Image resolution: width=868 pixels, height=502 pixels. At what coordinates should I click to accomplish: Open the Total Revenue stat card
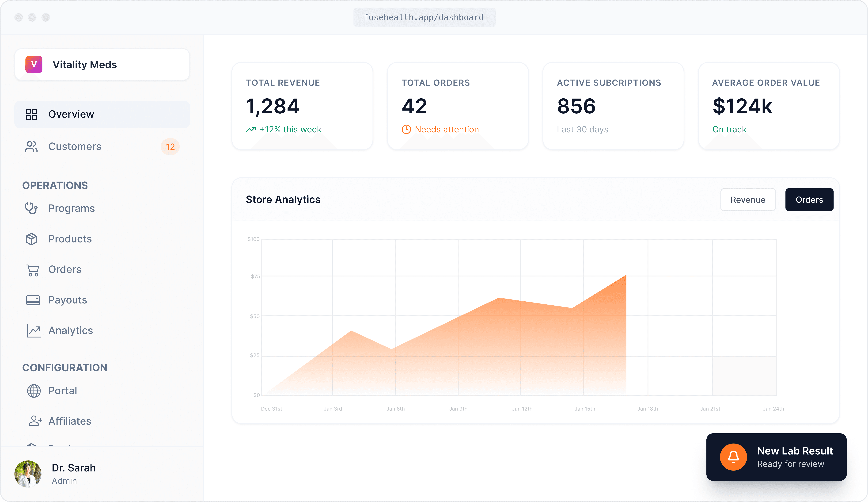click(x=302, y=106)
